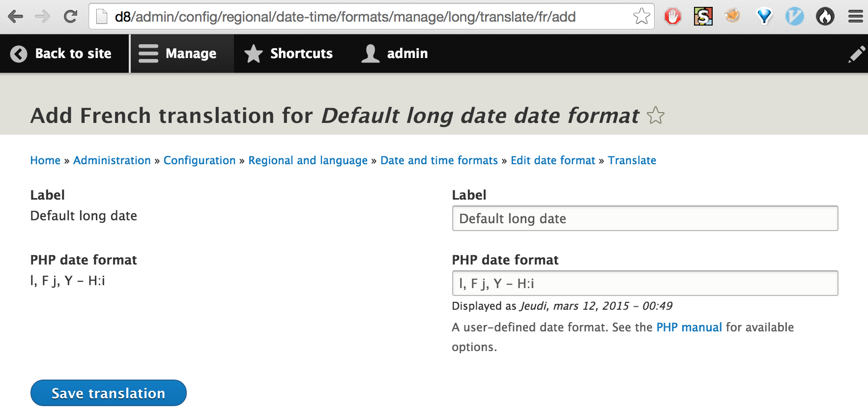Add page to shortcuts via the title star
Viewport: 868px width, 413px height.
pos(656,116)
